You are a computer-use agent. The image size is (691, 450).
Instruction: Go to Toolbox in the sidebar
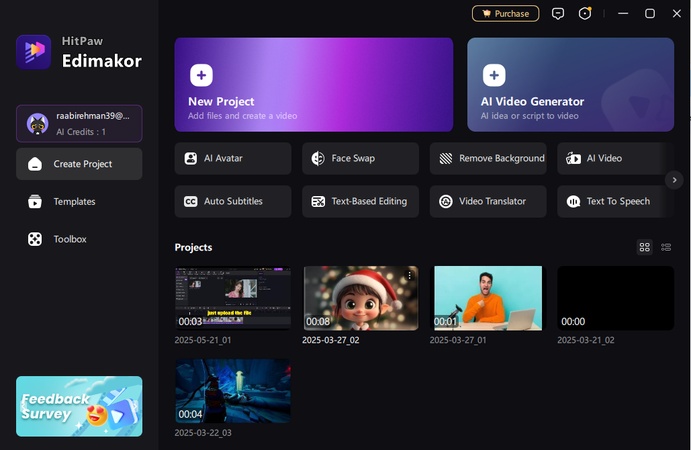(70, 240)
